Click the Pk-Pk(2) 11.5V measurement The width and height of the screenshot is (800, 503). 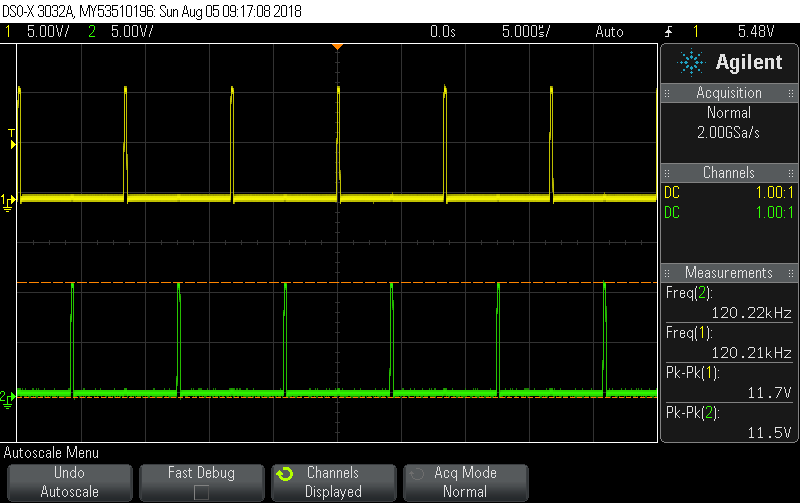tap(729, 423)
